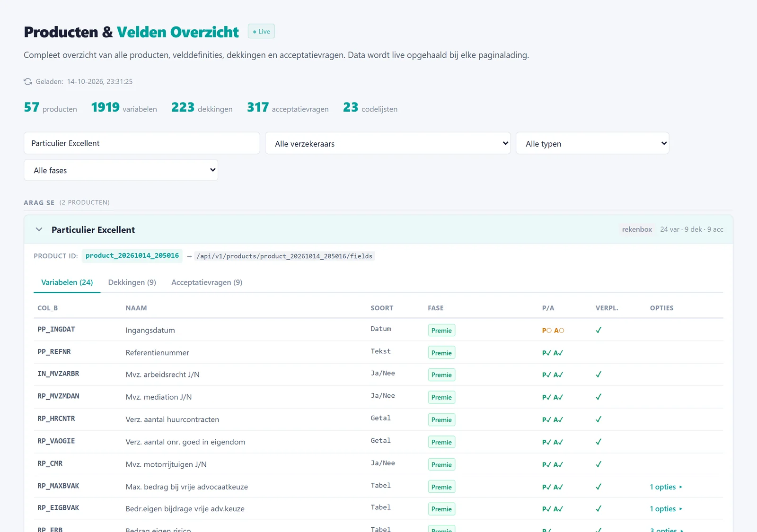This screenshot has height=532, width=757.
Task: Expand 1 opties for RP_MAXBVAK row
Action: point(666,487)
